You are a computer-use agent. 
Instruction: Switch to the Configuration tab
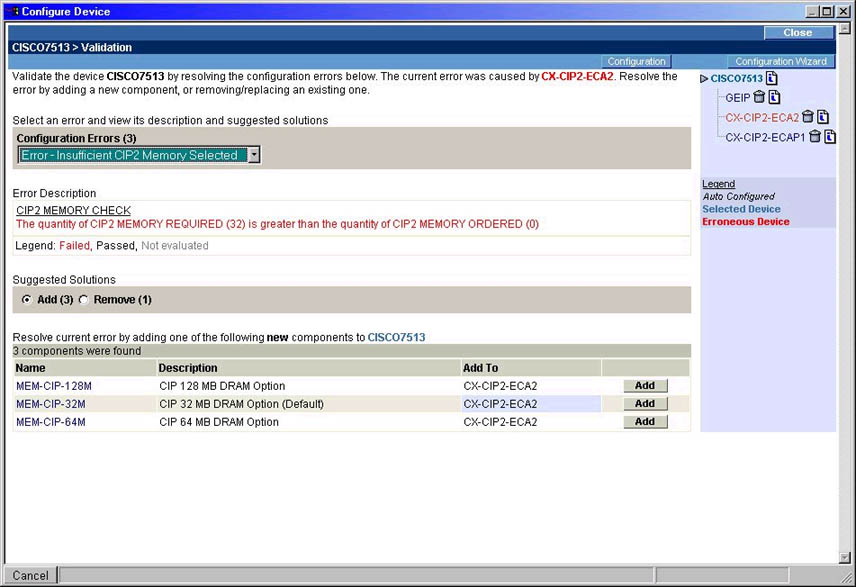click(x=636, y=61)
